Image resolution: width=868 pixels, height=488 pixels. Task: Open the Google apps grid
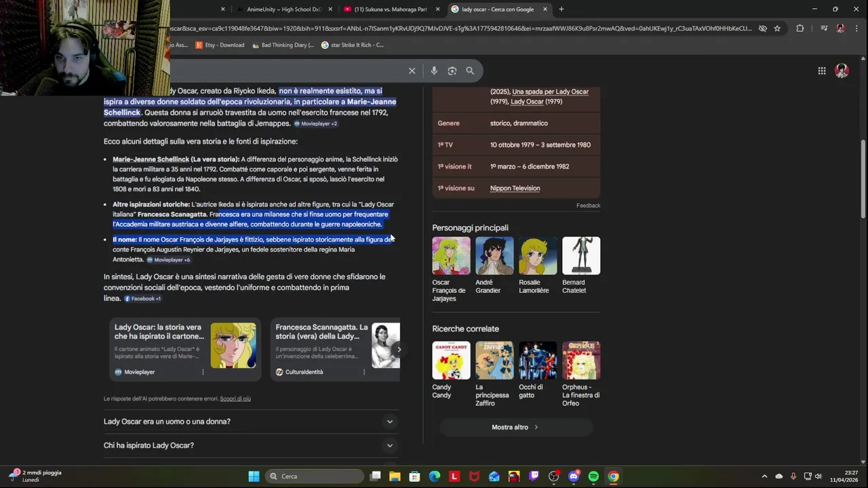coord(822,70)
